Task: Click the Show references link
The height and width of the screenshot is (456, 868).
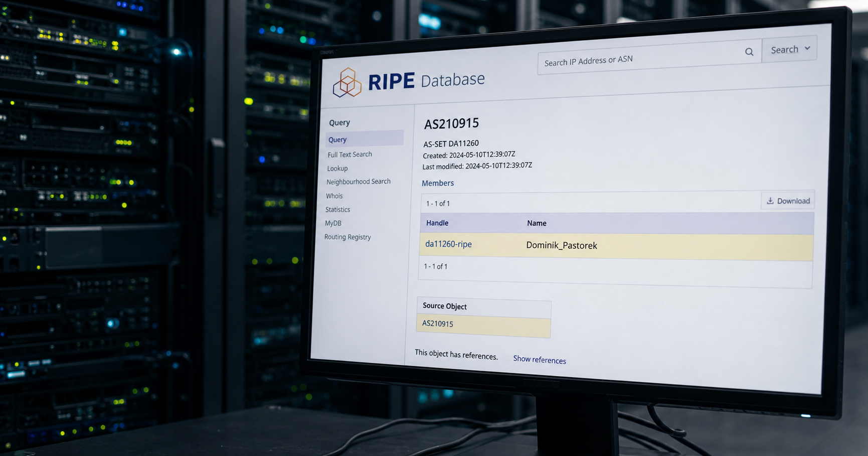Action: [540, 359]
